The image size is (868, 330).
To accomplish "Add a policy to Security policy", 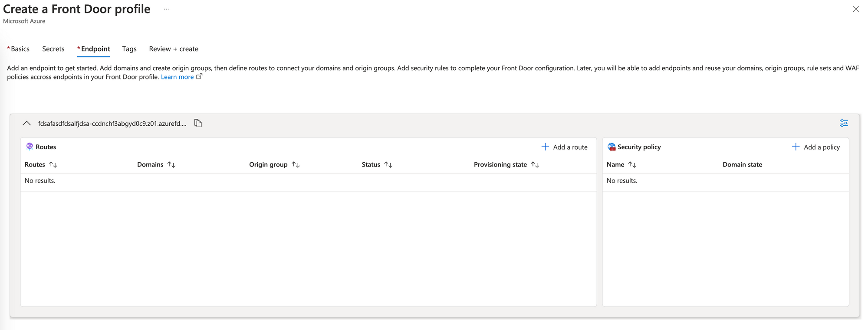I will [816, 147].
